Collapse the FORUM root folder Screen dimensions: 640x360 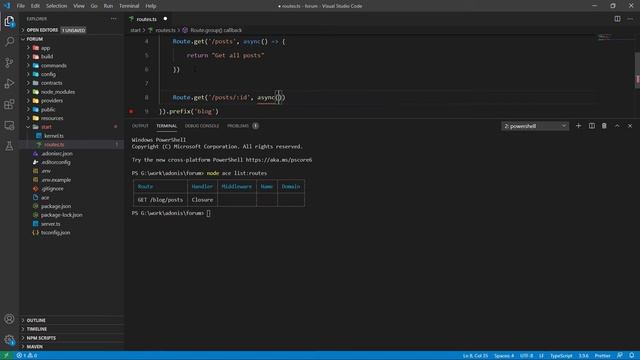coord(71,39)
